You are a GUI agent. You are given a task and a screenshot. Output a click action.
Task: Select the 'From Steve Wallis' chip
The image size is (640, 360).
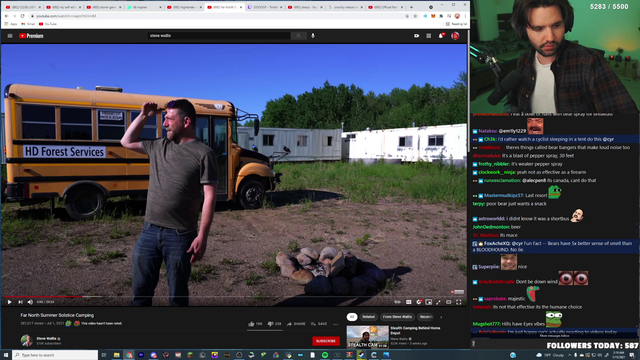tap(397, 317)
